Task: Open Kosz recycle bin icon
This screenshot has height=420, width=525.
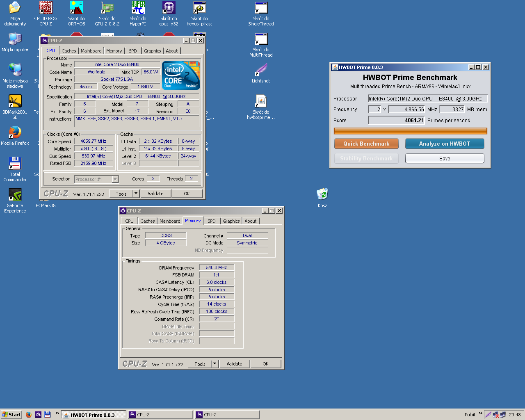Action: pyautogui.click(x=322, y=198)
